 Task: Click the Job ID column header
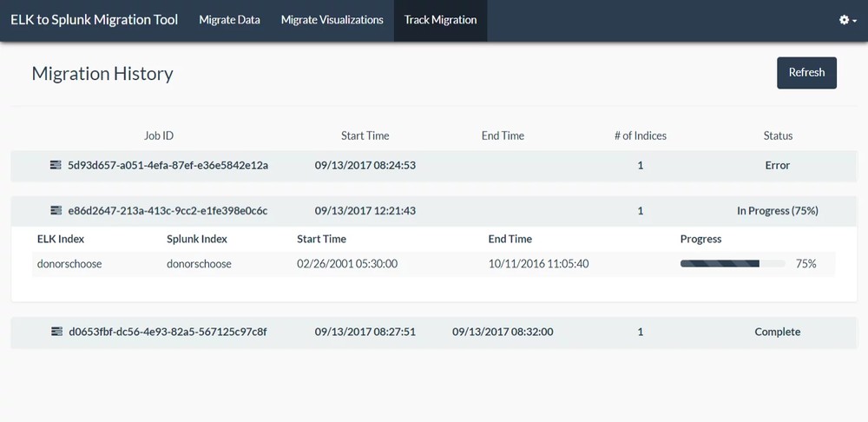(159, 135)
